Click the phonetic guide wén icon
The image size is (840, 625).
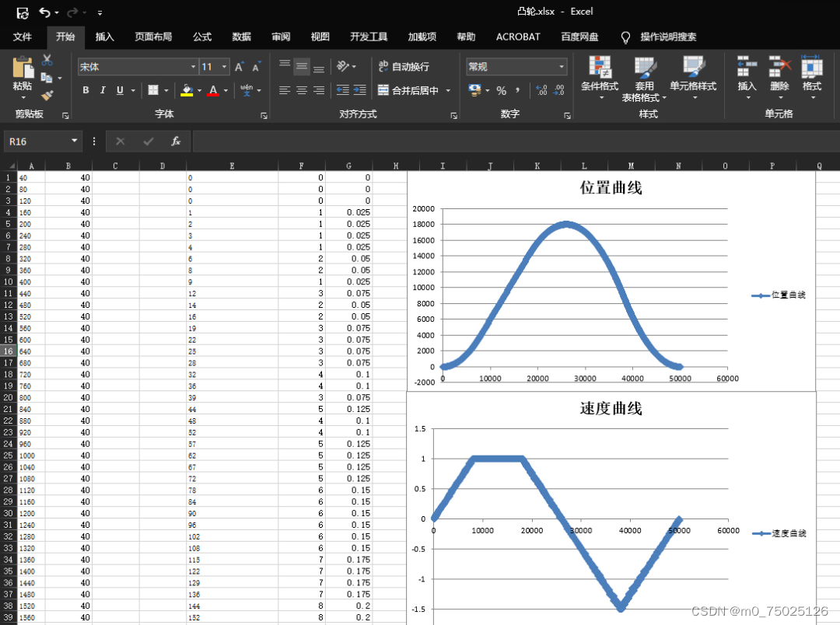247,90
